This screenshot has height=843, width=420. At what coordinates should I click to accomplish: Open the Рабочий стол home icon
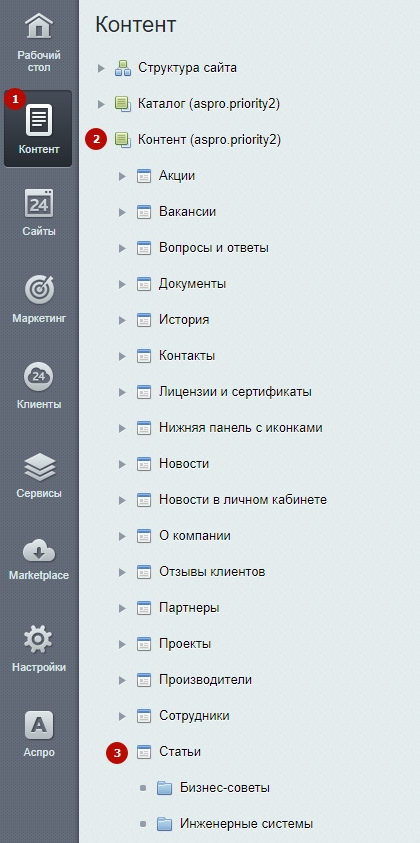[39, 27]
